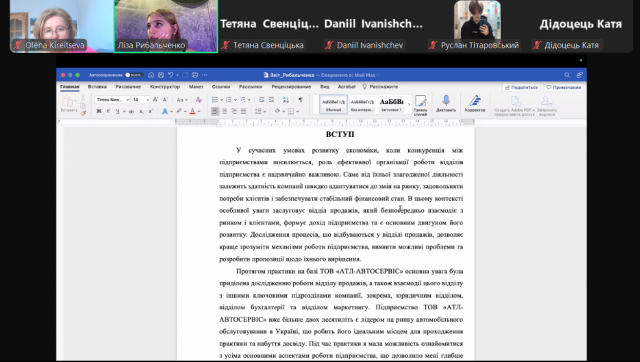Toggle bold Ж formatting
640x362 pixels.
tap(99, 111)
